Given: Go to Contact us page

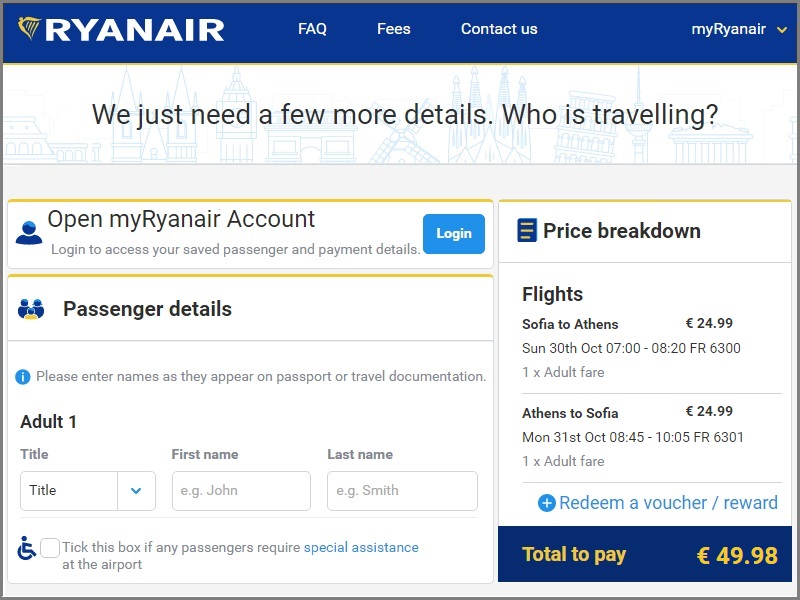Looking at the screenshot, I should click(499, 29).
